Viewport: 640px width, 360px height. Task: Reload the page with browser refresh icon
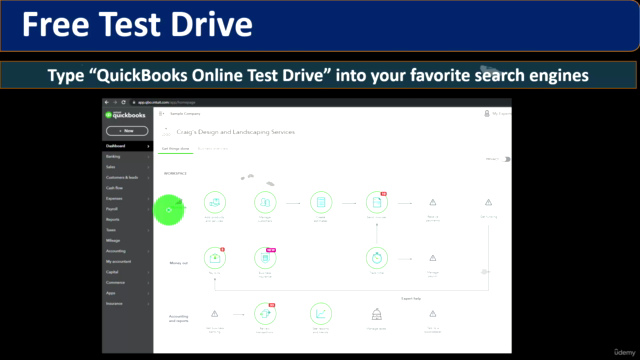tap(123, 102)
